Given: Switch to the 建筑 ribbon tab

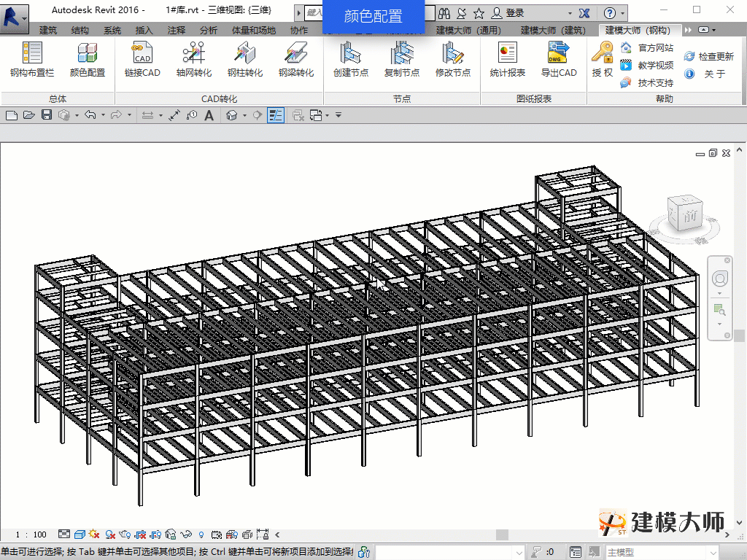Looking at the screenshot, I should pos(48,30).
